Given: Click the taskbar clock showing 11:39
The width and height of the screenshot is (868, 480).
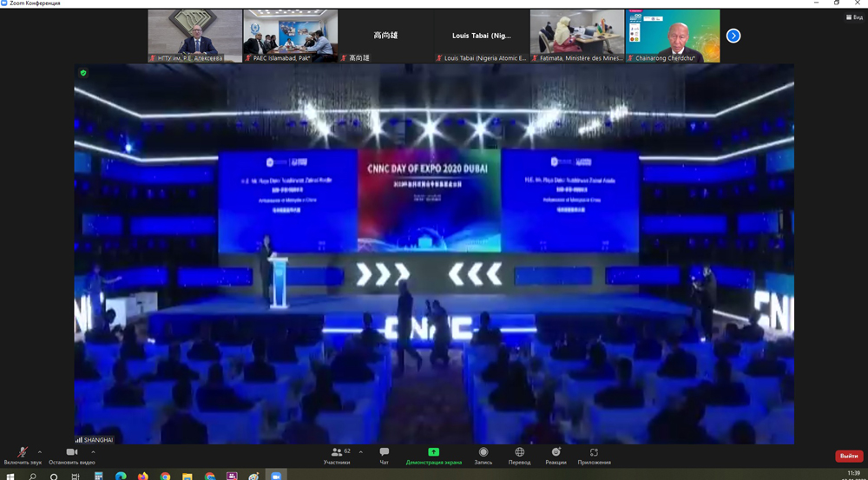Looking at the screenshot, I should click(853, 475).
